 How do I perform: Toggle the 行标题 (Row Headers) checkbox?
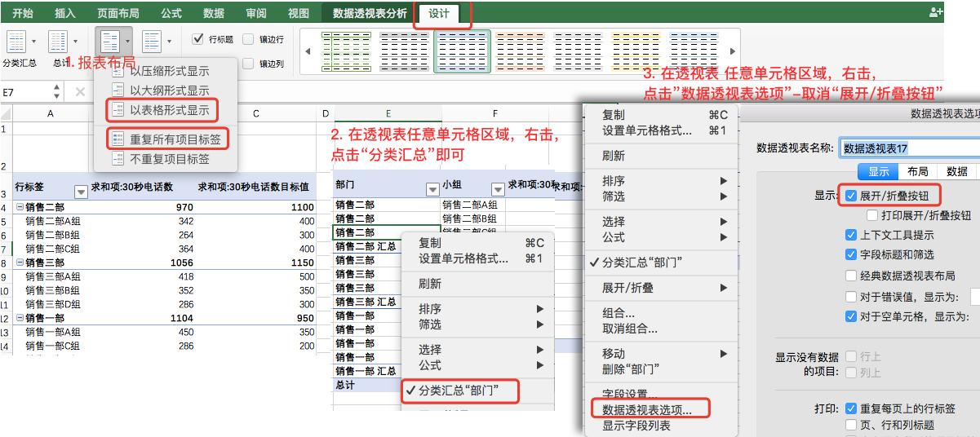point(197,39)
